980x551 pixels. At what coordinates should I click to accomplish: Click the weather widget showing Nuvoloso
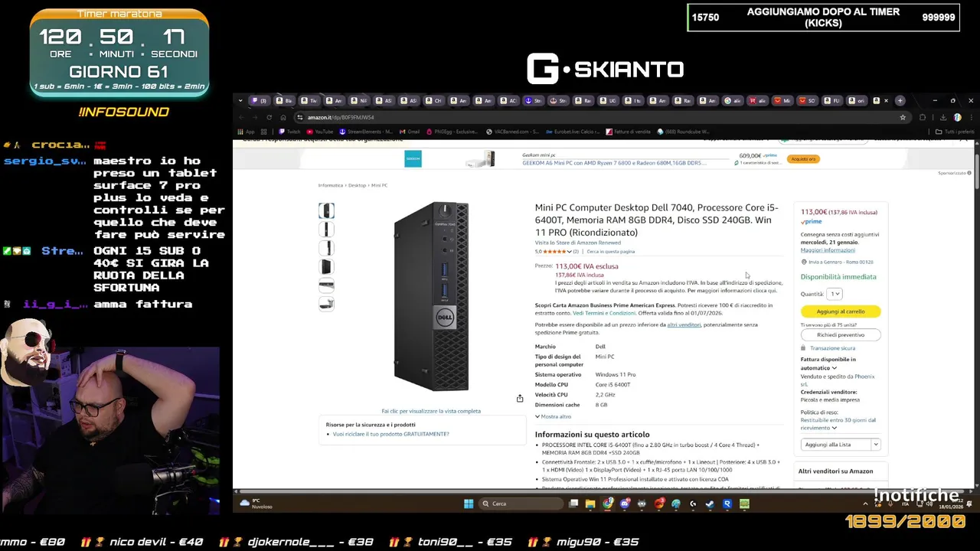tap(256, 504)
